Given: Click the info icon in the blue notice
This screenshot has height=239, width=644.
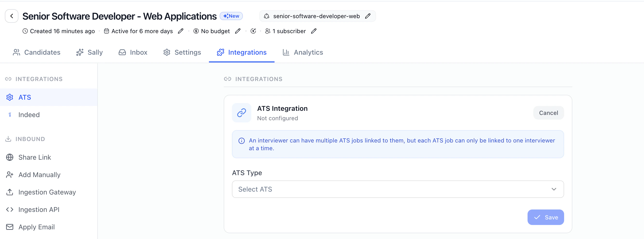Looking at the screenshot, I should point(242,141).
